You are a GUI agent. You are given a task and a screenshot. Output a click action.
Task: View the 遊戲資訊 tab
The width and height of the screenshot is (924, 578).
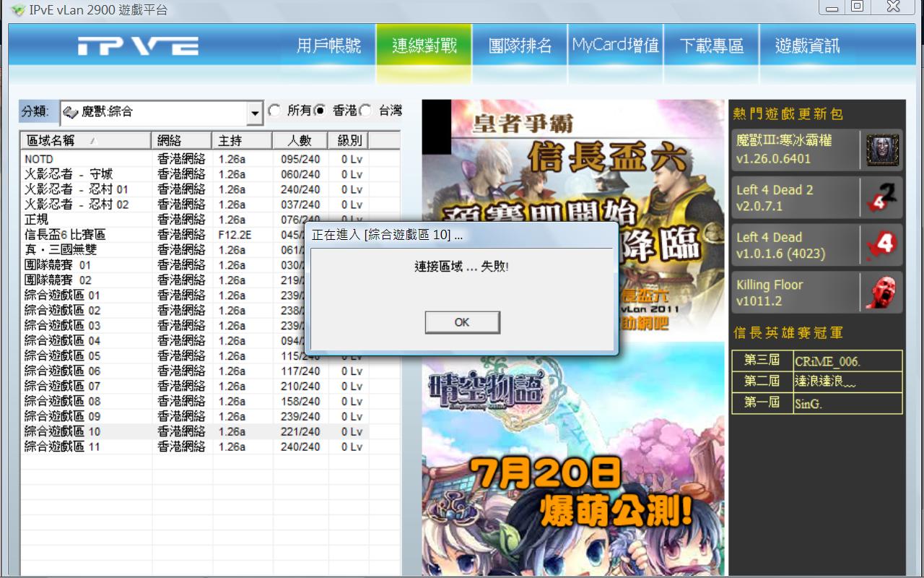(807, 46)
